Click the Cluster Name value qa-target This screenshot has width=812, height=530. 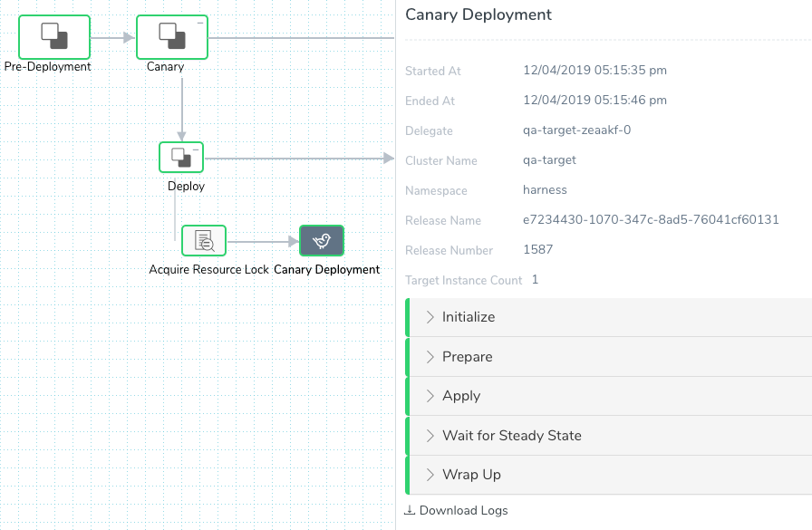coord(549,160)
